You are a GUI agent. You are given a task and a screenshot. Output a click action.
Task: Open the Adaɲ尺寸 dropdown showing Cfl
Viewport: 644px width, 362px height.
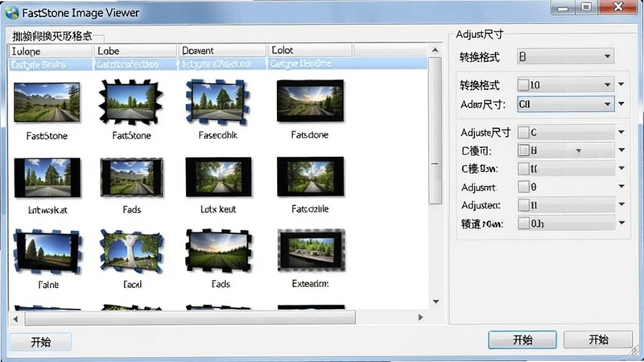pos(565,105)
